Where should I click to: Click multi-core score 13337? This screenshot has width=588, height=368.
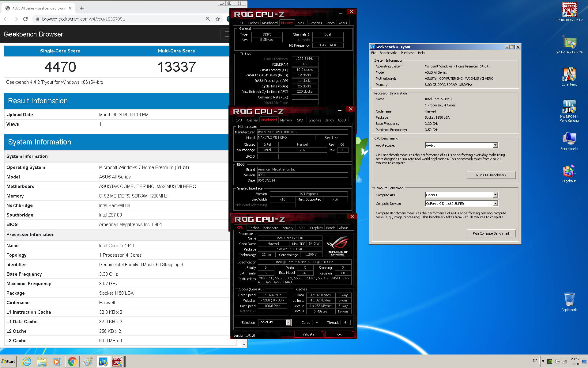176,67
